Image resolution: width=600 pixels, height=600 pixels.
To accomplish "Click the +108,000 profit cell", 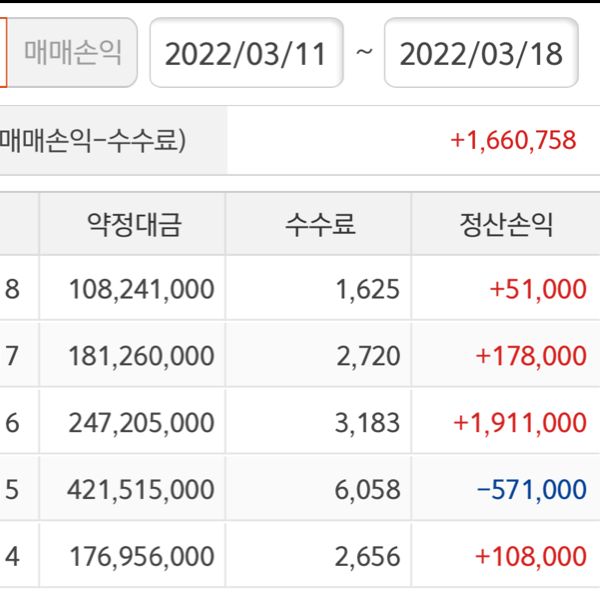I will [530, 554].
